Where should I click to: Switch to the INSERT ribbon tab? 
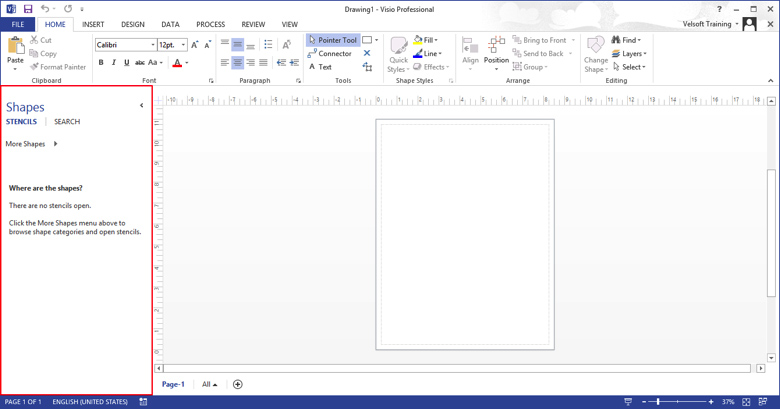click(93, 24)
